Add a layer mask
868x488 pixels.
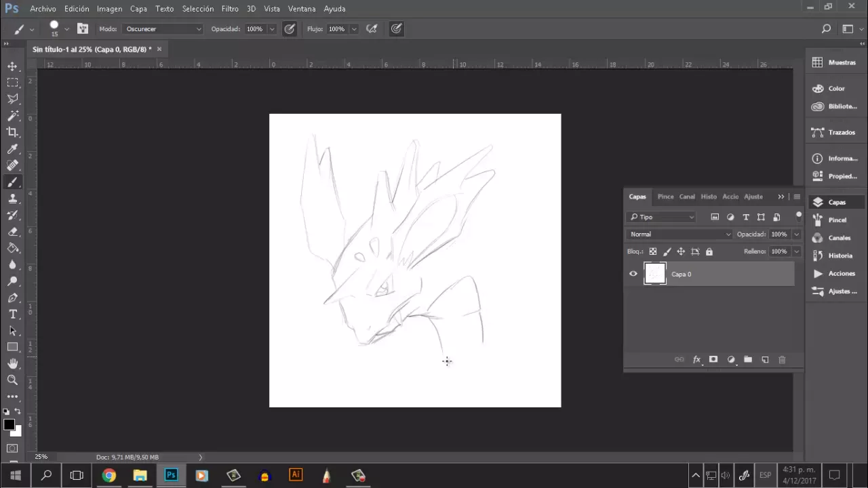pos(713,360)
